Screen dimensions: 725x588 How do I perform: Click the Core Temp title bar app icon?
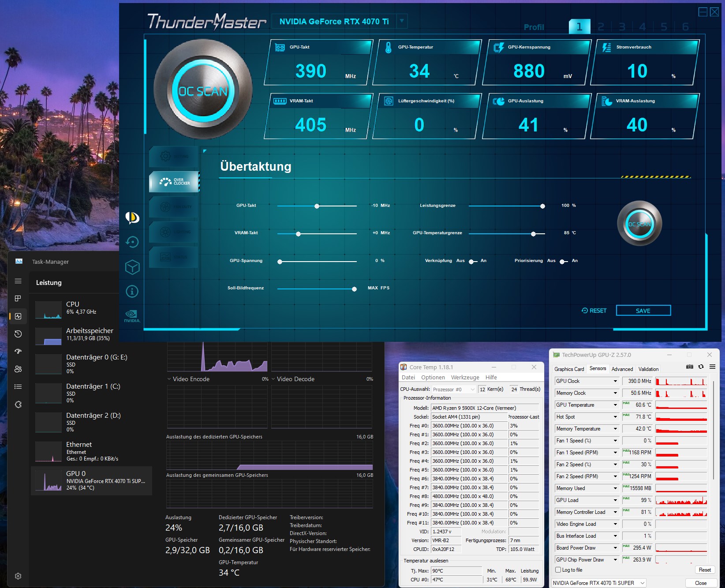coord(404,367)
